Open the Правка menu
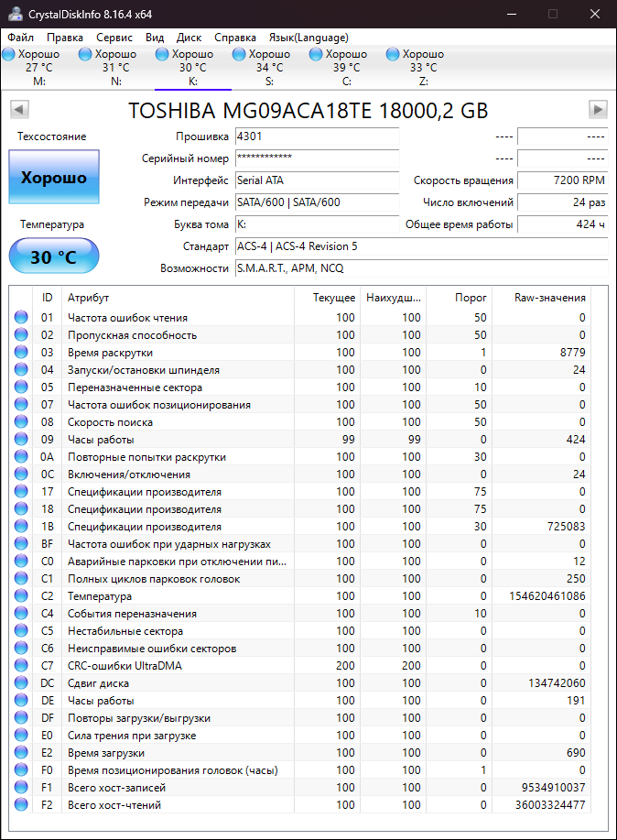Image resolution: width=617 pixels, height=840 pixels. [65, 38]
